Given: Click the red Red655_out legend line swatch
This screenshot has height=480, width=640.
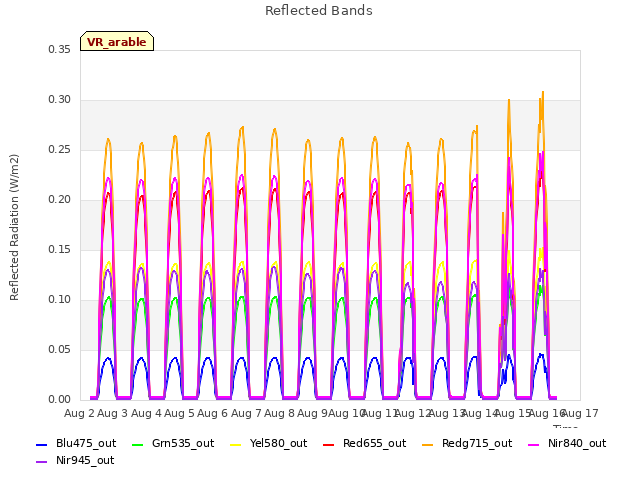Looking at the screenshot, I should coord(329,444).
